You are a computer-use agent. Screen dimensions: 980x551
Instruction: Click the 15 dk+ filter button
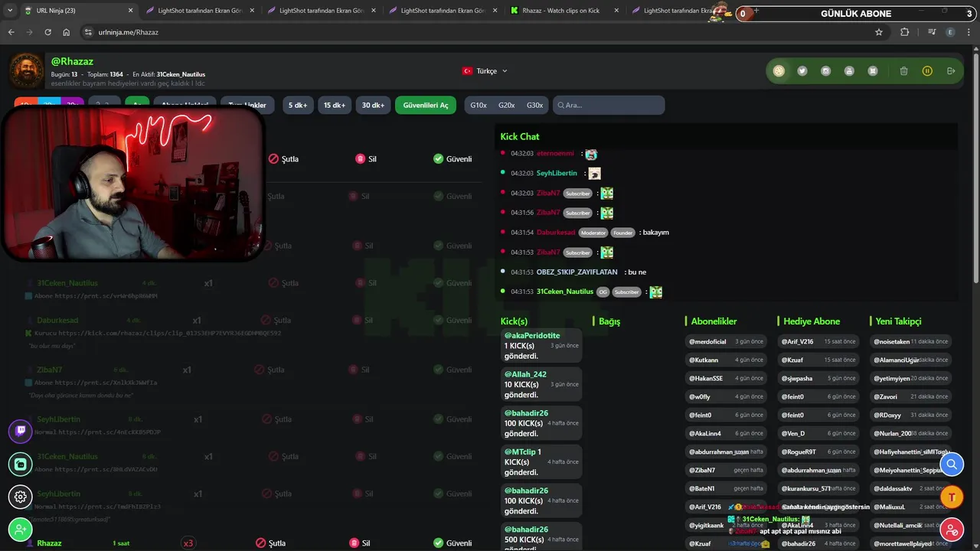(335, 105)
